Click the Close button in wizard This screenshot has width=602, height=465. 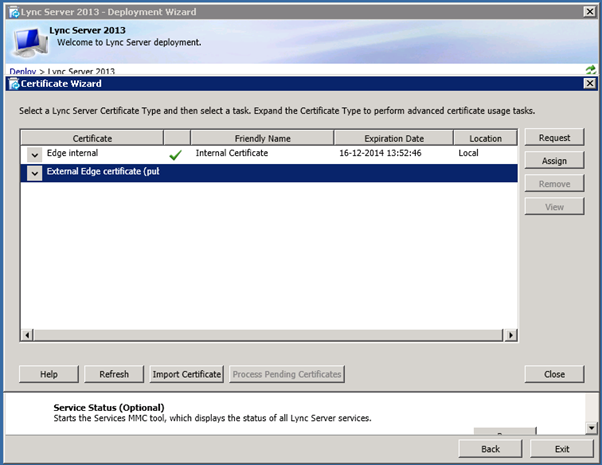click(554, 374)
